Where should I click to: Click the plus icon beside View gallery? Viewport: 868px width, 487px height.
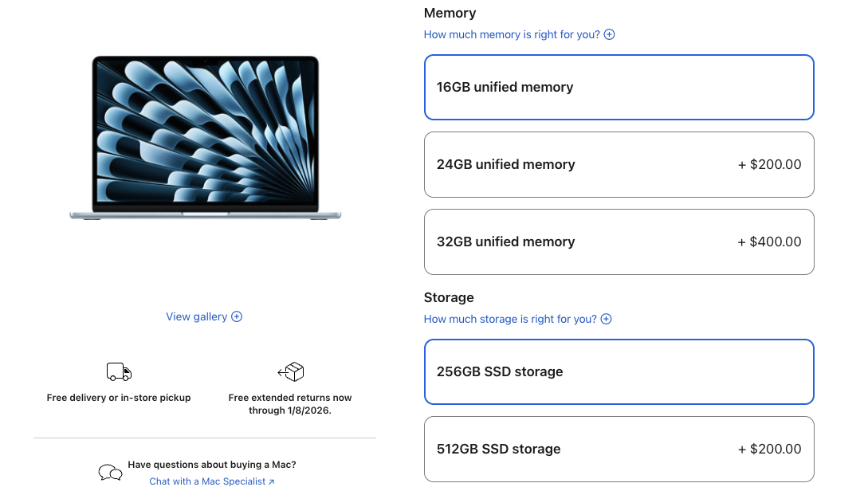click(236, 316)
